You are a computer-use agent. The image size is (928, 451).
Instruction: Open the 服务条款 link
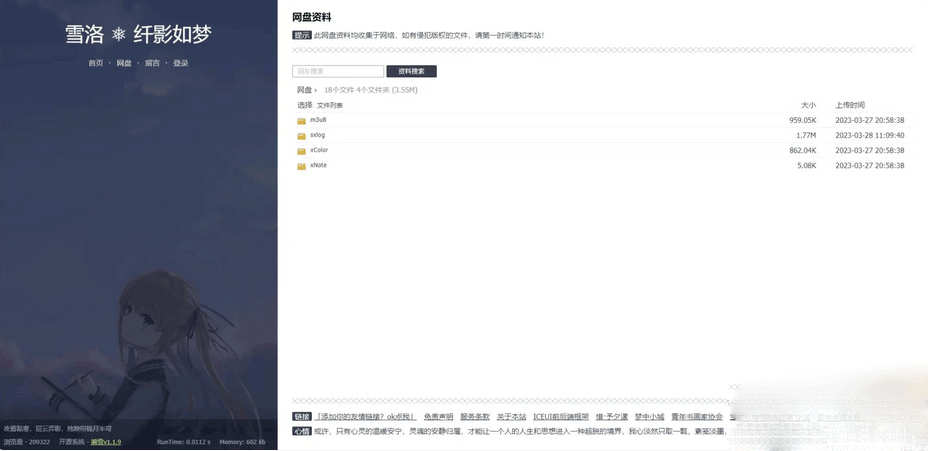pos(475,417)
